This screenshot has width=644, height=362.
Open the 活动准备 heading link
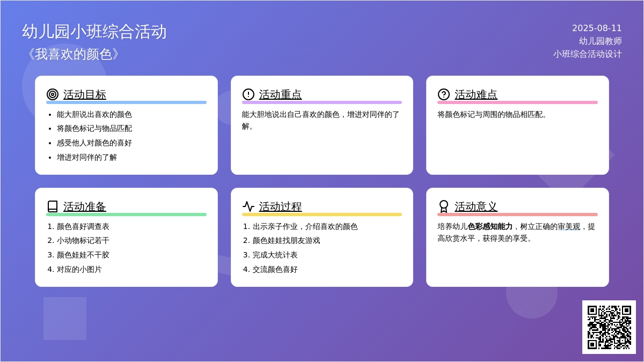[85, 206]
